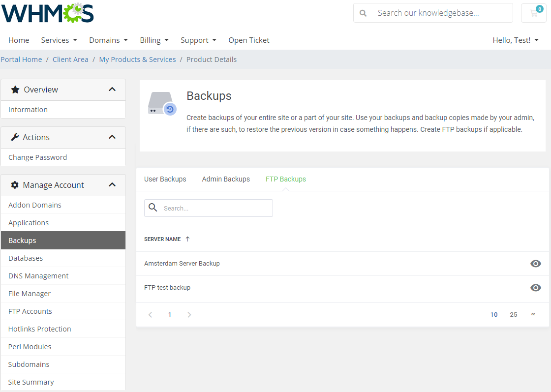Click the knowledgebase search magnifier icon
Viewport: 551px width, 392px height.
pyautogui.click(x=363, y=13)
